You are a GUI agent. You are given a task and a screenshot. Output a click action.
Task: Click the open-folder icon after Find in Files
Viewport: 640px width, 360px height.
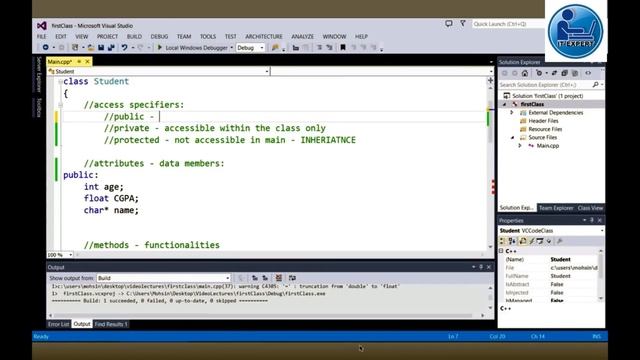pos(296,48)
